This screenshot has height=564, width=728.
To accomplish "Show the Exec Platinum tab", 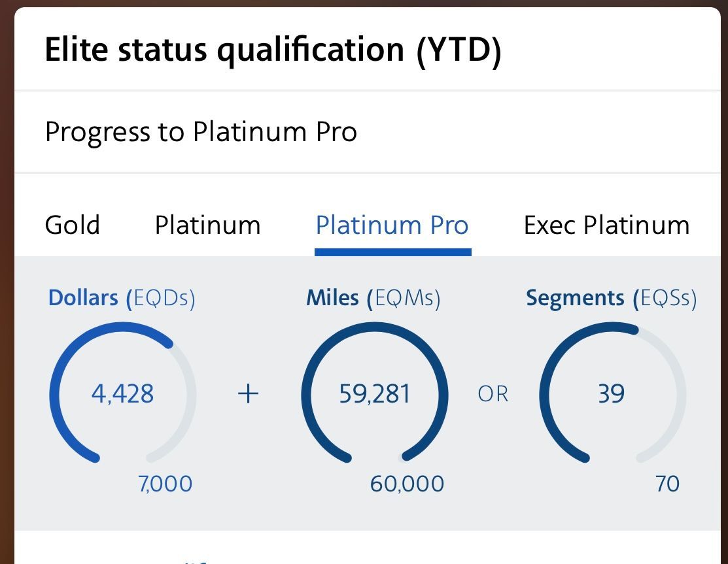I will (606, 225).
